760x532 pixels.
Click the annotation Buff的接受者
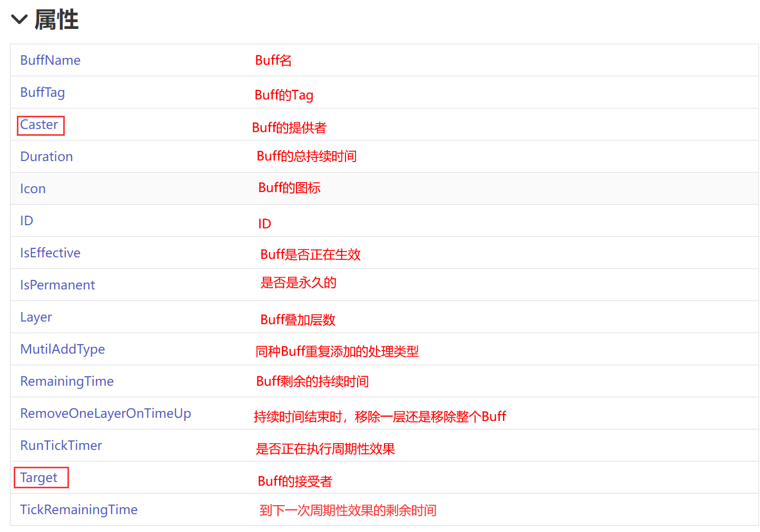pos(295,481)
